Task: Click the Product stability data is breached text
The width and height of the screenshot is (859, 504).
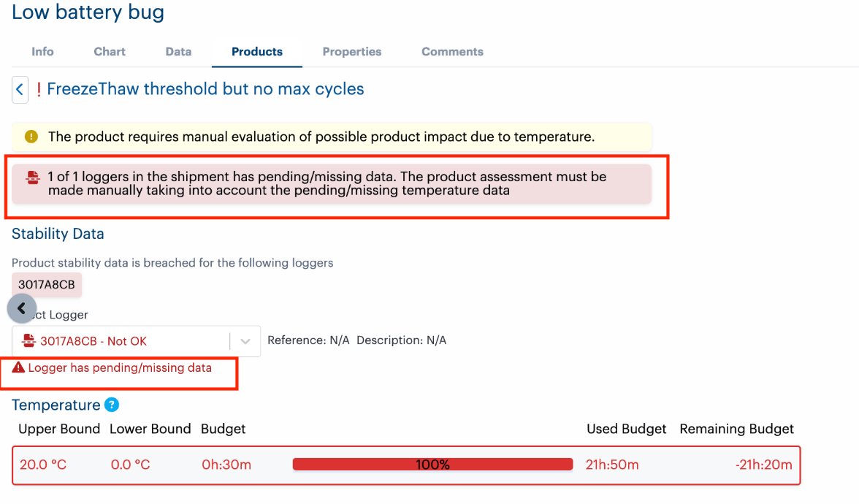Action: click(172, 263)
